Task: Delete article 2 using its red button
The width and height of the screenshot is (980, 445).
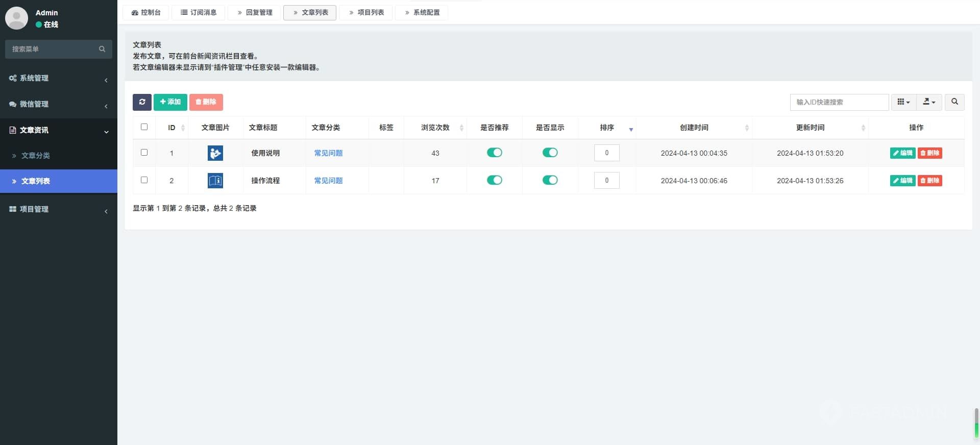Action: [x=929, y=181]
